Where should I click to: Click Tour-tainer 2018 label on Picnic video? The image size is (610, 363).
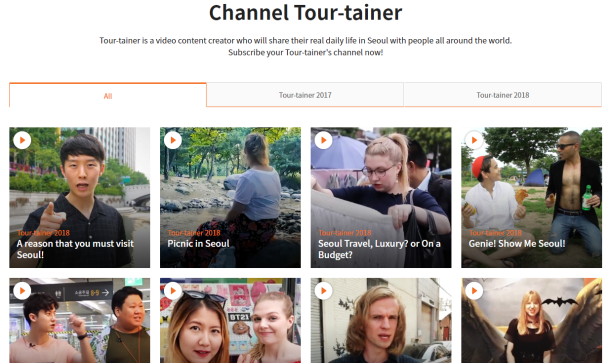194,233
